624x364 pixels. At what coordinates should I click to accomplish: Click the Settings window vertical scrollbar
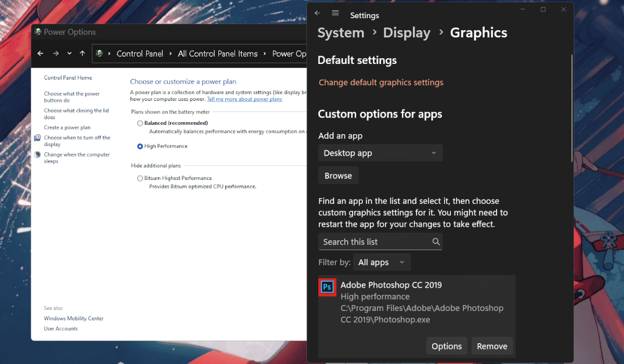pyautogui.click(x=572, y=104)
